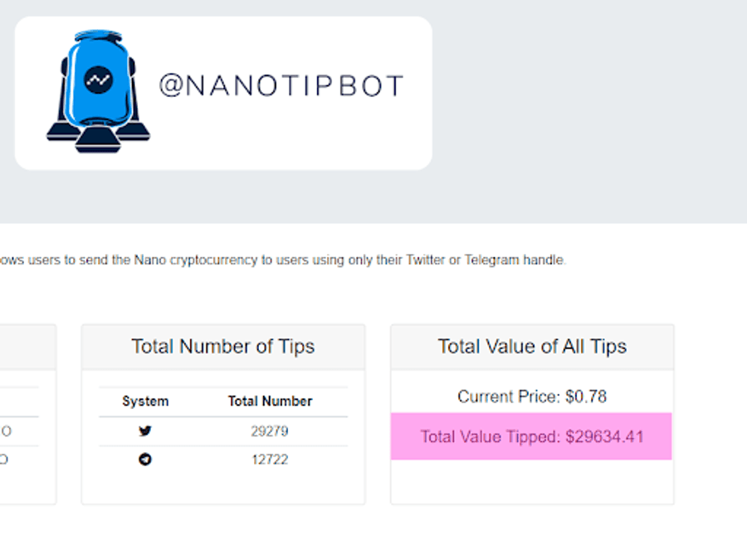Click the Telegram tip count 12722
The width and height of the screenshot is (747, 560).
tap(270, 460)
